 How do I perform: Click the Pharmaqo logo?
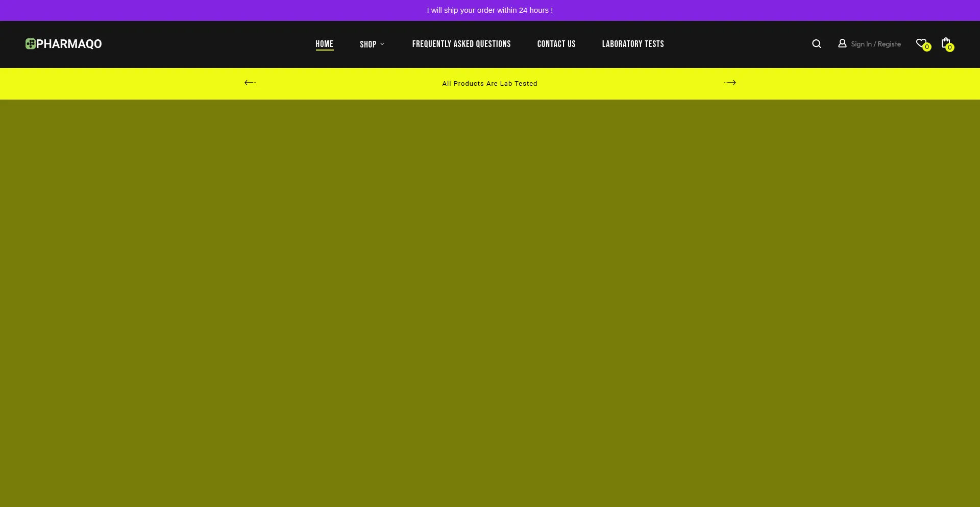64,44
